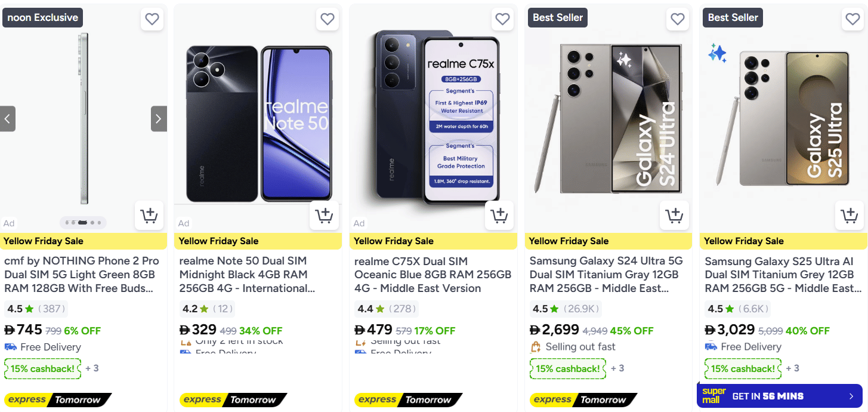
Task: Open the realme C75X Oceanic Blue title link
Action: point(433,275)
